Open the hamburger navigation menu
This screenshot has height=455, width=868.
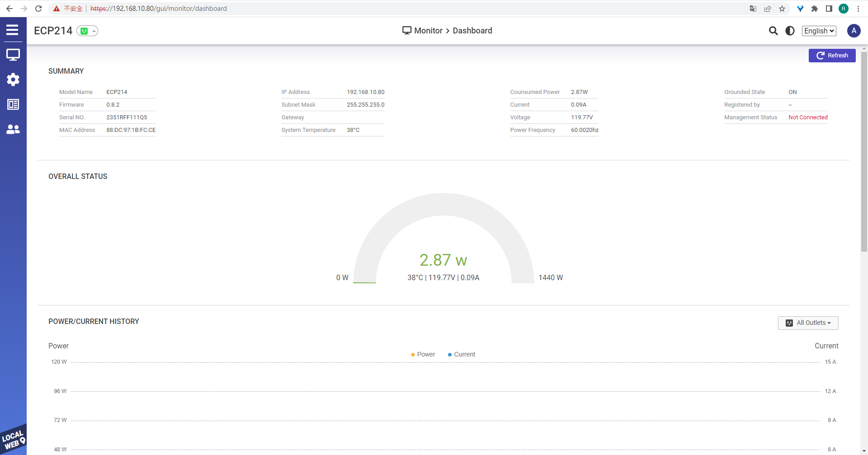pyautogui.click(x=12, y=30)
